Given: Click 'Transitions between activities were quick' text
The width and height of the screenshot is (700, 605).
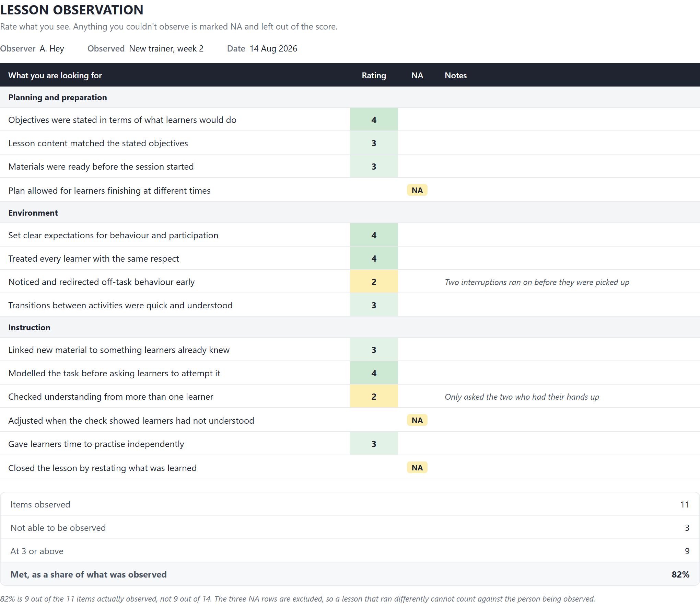Looking at the screenshot, I should (120, 305).
